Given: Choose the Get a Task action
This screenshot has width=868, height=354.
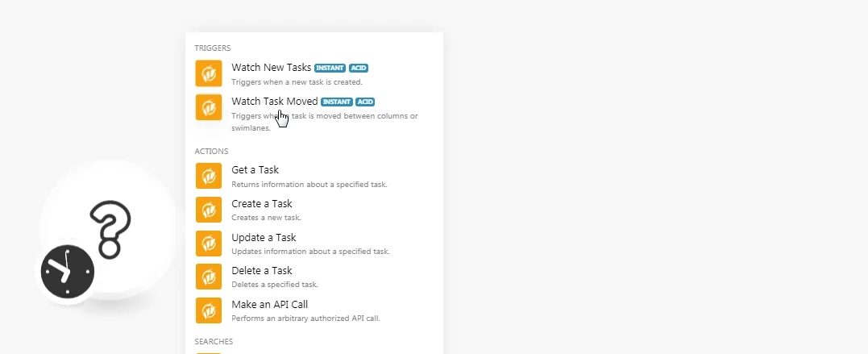Looking at the screenshot, I should point(255,170).
